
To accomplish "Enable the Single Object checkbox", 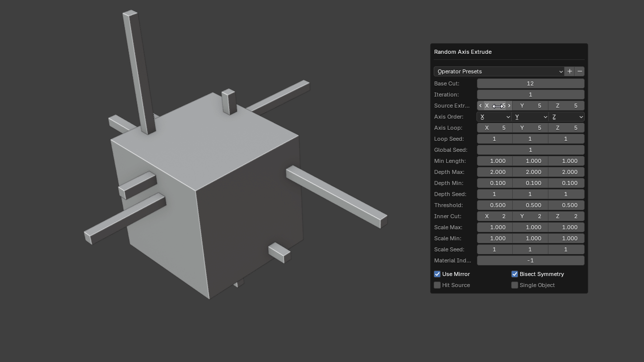I will tap(515, 285).
